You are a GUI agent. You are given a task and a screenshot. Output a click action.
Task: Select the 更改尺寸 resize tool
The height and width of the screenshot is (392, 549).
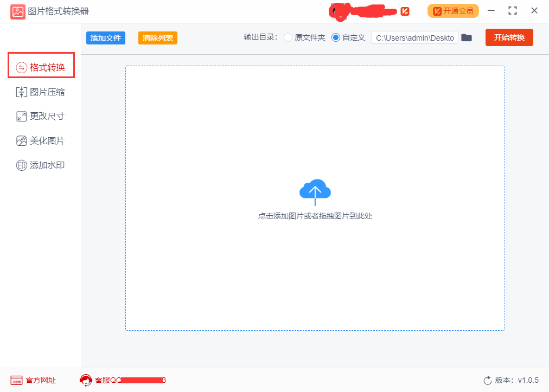point(41,116)
